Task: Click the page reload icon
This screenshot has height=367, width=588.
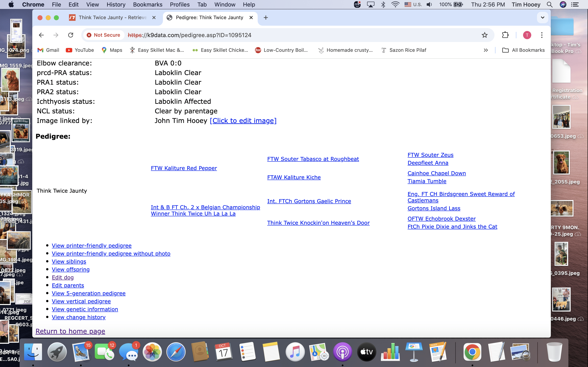Action: (x=71, y=35)
